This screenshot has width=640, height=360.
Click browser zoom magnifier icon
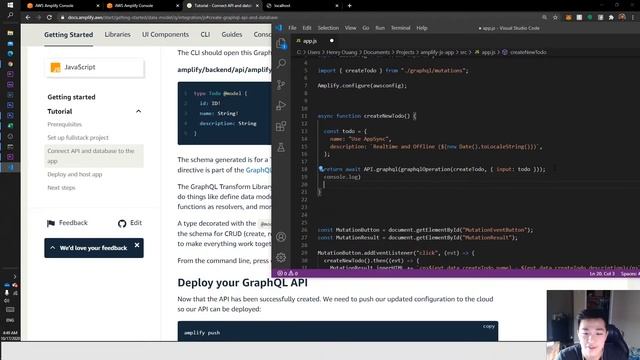pos(544,18)
